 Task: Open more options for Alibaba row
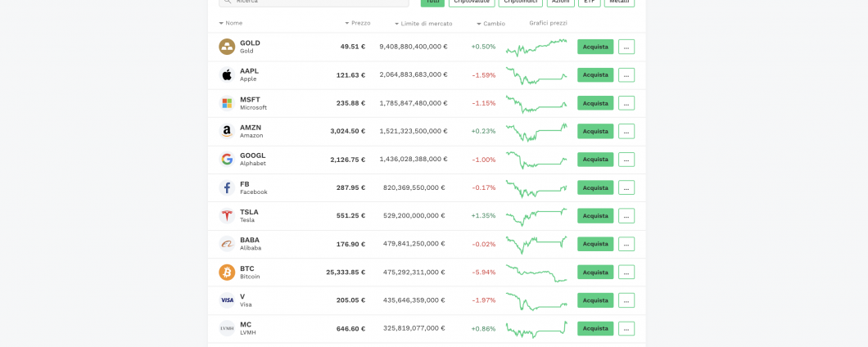pyautogui.click(x=626, y=244)
